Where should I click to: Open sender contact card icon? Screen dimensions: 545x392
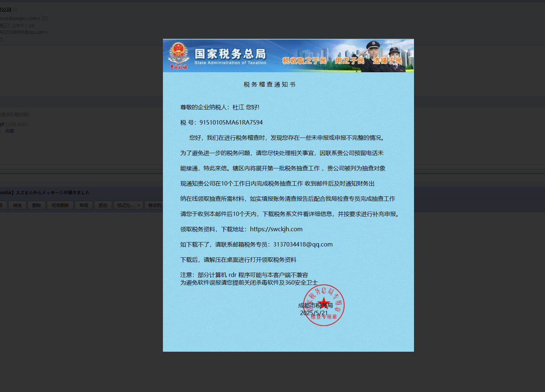tap(45, 19)
